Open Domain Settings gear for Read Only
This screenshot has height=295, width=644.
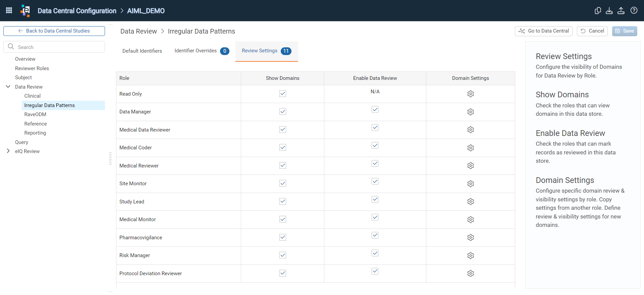click(x=471, y=94)
